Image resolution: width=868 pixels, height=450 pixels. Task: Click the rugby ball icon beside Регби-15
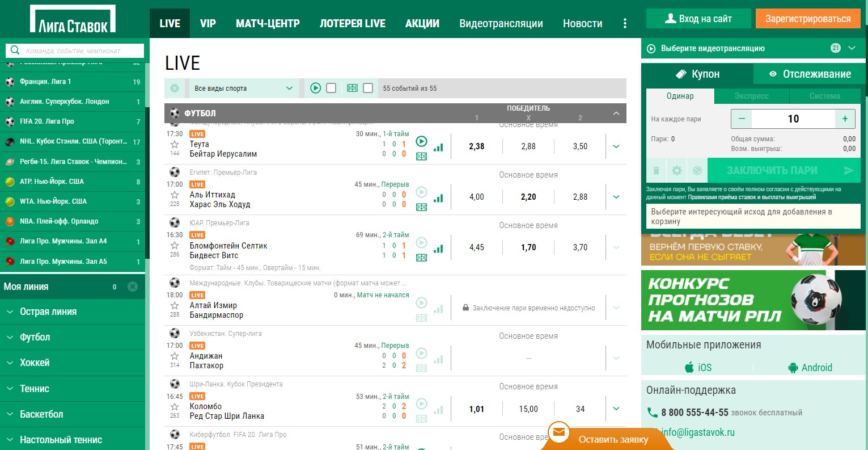[x=10, y=162]
